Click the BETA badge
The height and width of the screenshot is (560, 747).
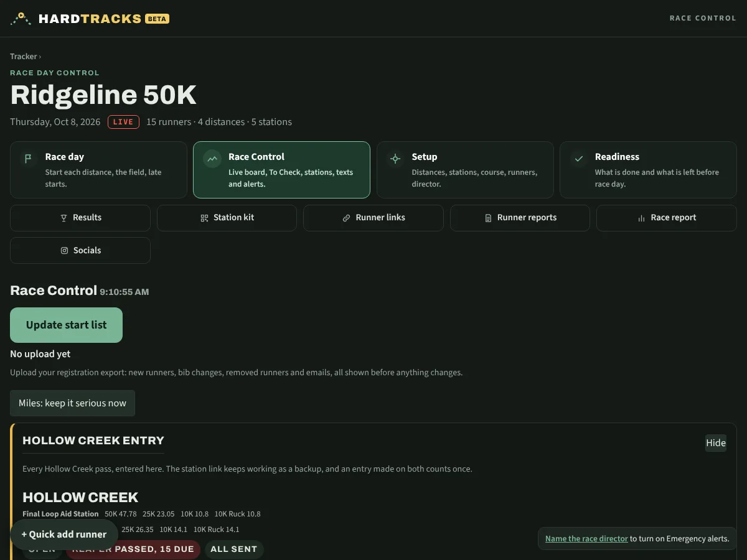point(157,19)
